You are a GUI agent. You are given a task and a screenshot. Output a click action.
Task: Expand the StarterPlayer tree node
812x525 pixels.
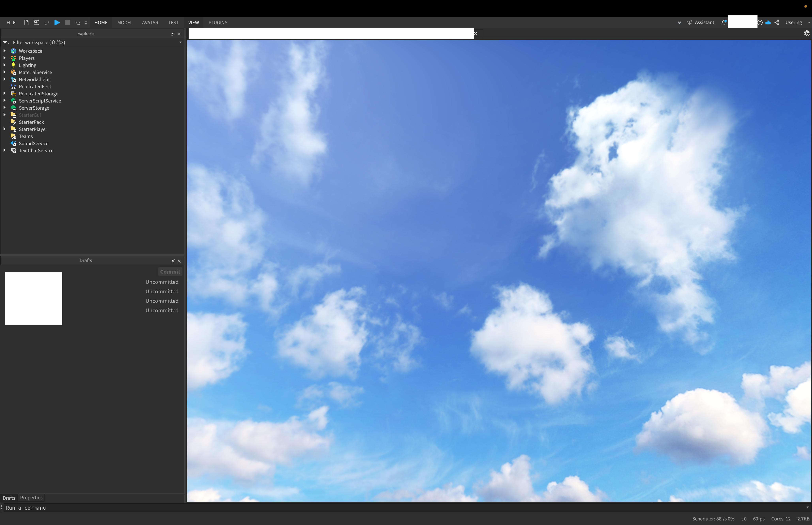tap(4, 129)
